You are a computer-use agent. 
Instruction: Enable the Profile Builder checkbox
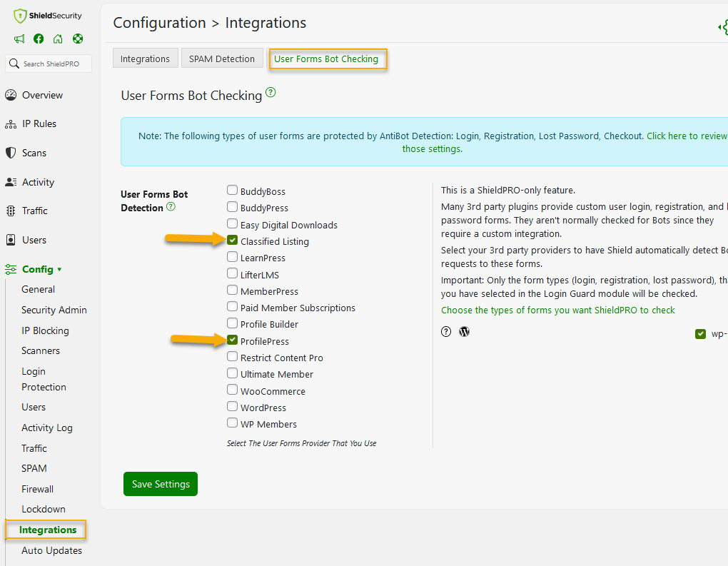(x=232, y=323)
